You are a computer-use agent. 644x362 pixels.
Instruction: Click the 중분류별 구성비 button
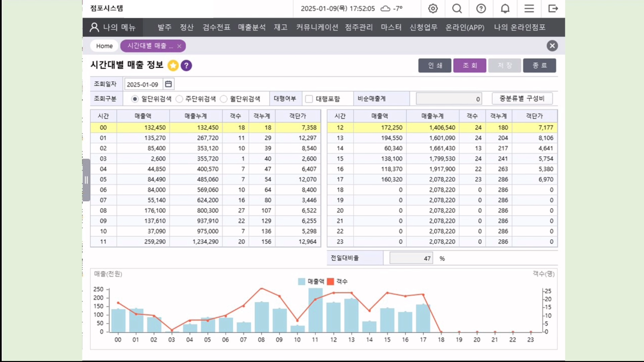point(522,99)
